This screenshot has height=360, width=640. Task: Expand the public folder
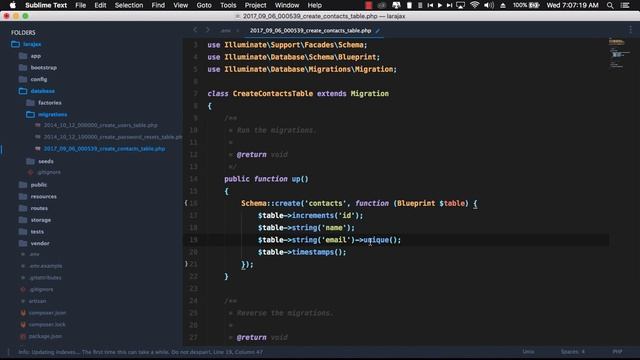[33, 185]
